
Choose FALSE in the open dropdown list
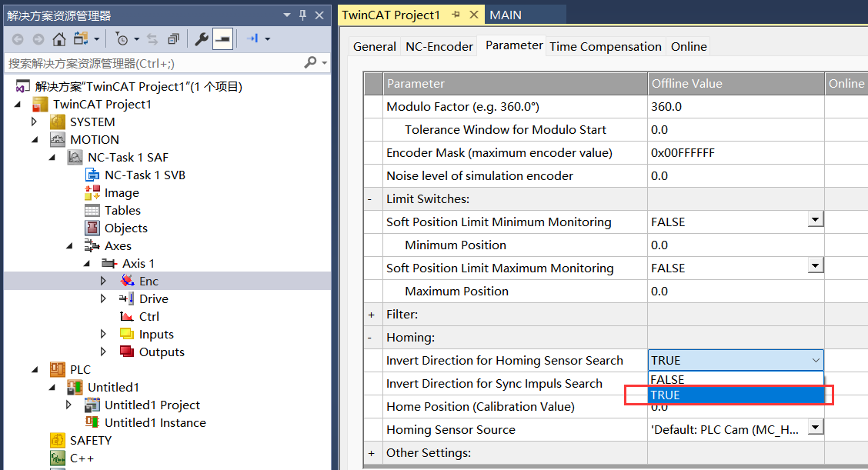pos(736,379)
